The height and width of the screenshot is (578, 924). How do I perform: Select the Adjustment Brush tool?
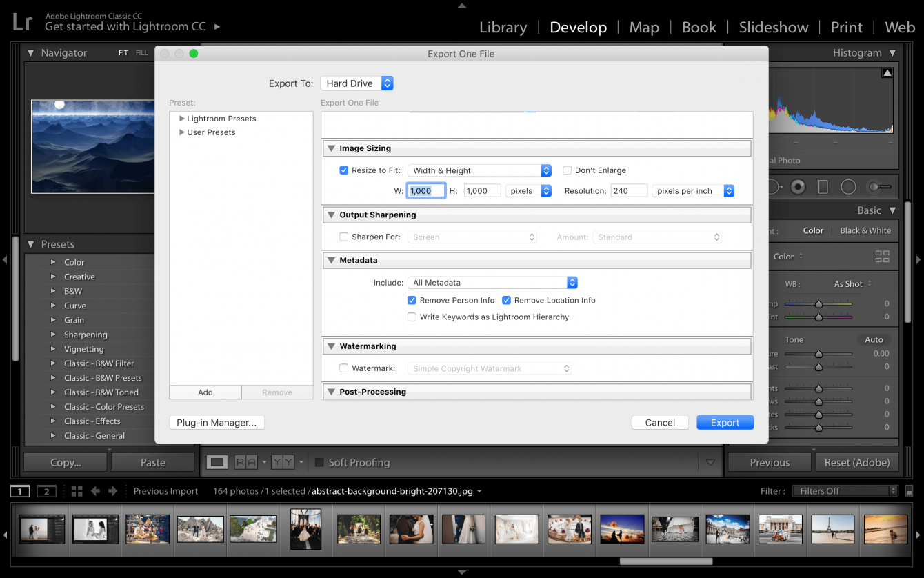[878, 187]
